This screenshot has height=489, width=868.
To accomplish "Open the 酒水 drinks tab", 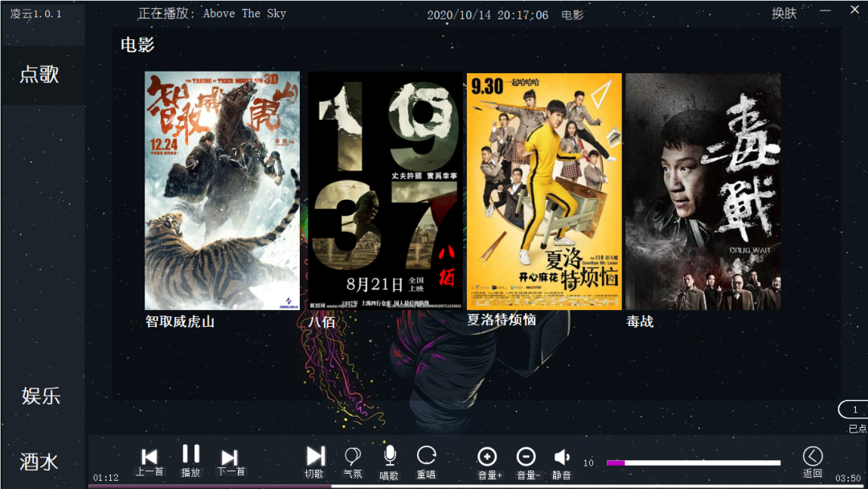I will tap(39, 462).
